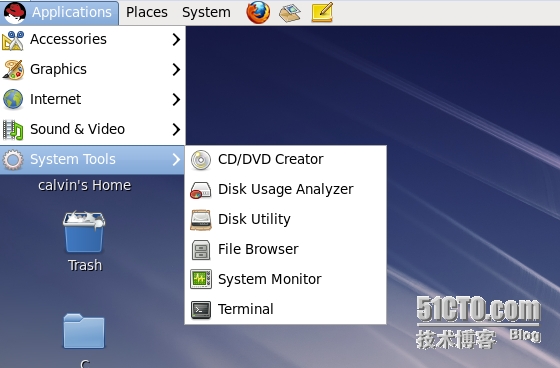560x368 pixels.
Task: Launch Disk Usage Analyzer
Action: tap(285, 190)
